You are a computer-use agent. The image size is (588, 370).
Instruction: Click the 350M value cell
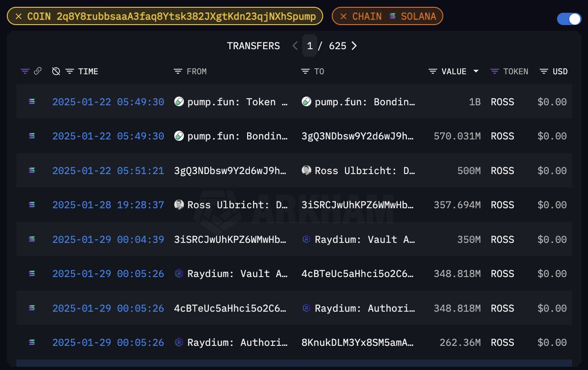coord(469,240)
